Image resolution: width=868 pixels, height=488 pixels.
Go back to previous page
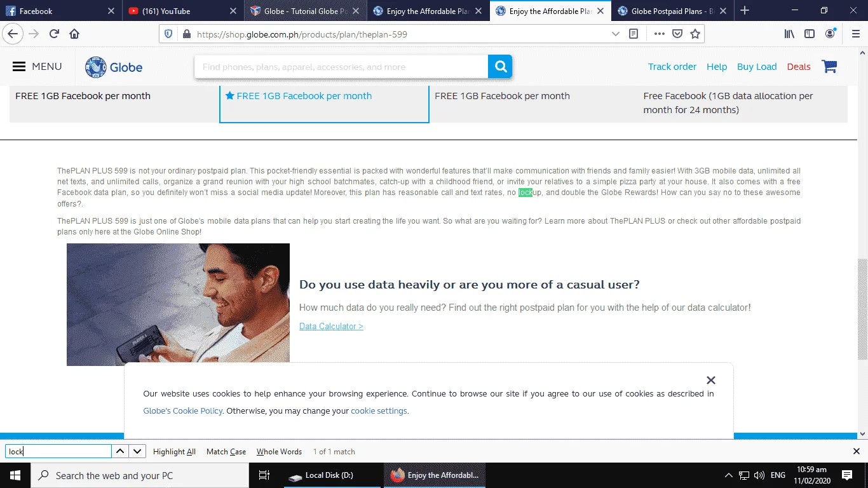pos(13,34)
